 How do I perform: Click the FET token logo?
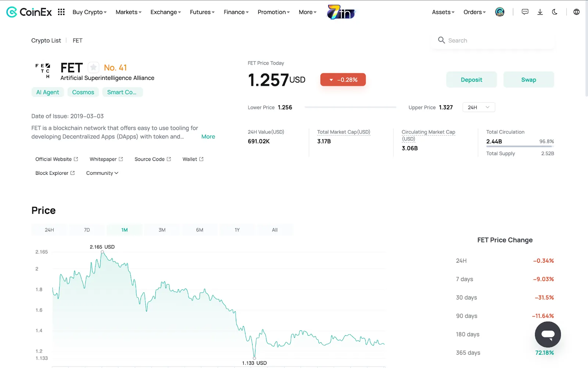(x=43, y=71)
